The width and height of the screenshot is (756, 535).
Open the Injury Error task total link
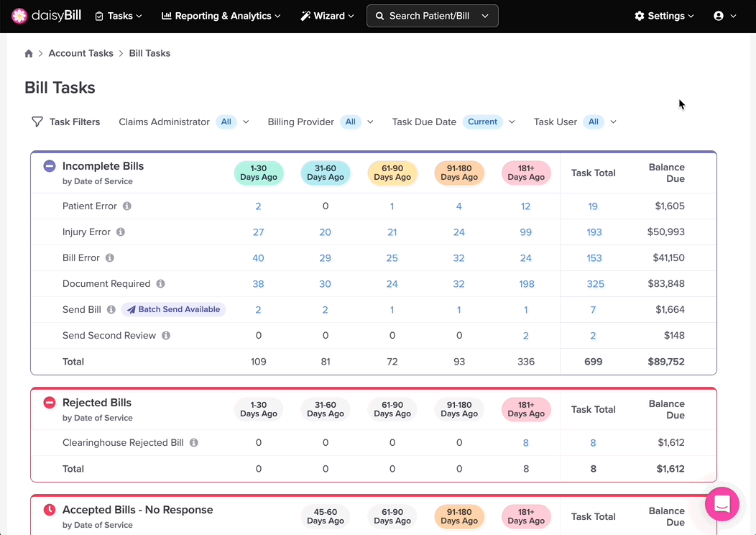(595, 232)
